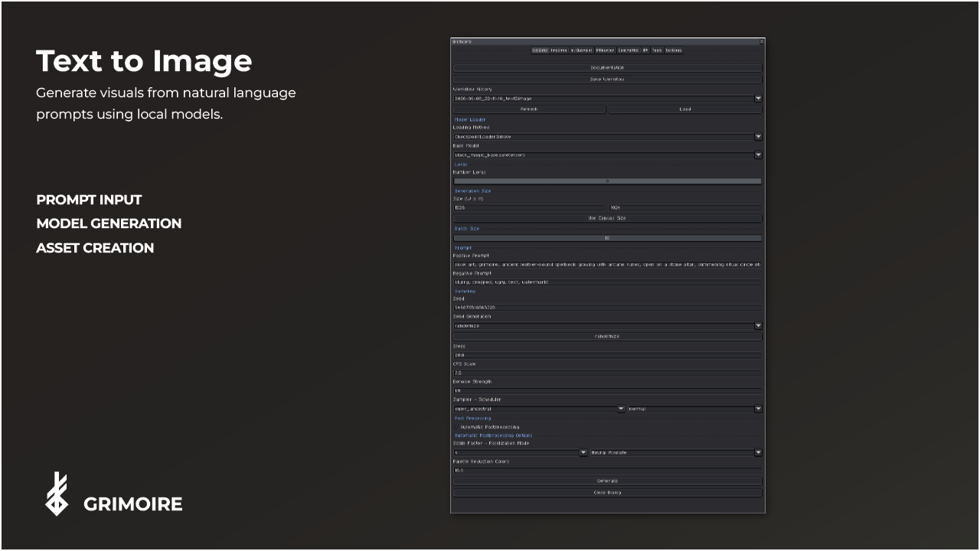
Task: Open the IPAdapter tab
Action: click(605, 51)
